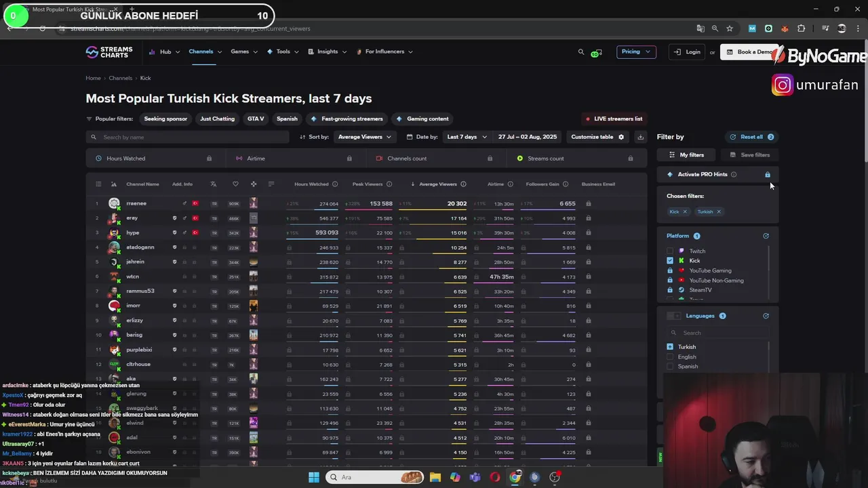This screenshot has height=488, width=868.
Task: Click the lock icon in rraenee's Business Email
Action: pos(589,203)
